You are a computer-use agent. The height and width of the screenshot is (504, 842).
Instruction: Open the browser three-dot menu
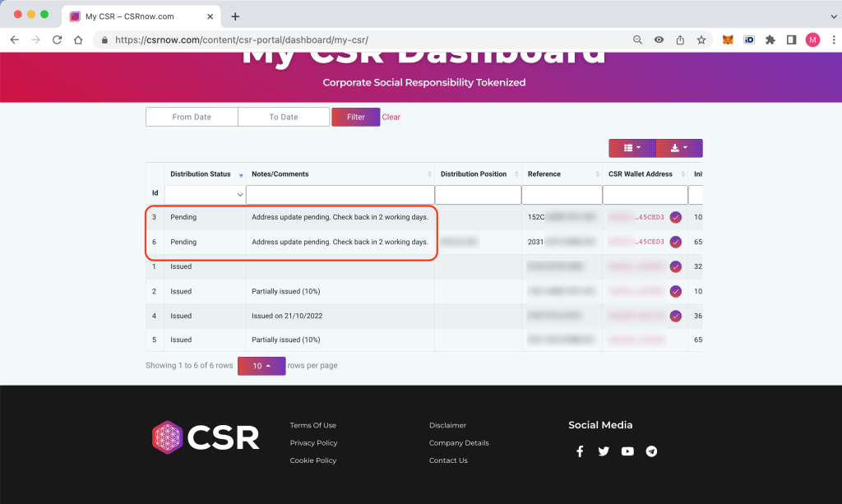click(x=834, y=39)
